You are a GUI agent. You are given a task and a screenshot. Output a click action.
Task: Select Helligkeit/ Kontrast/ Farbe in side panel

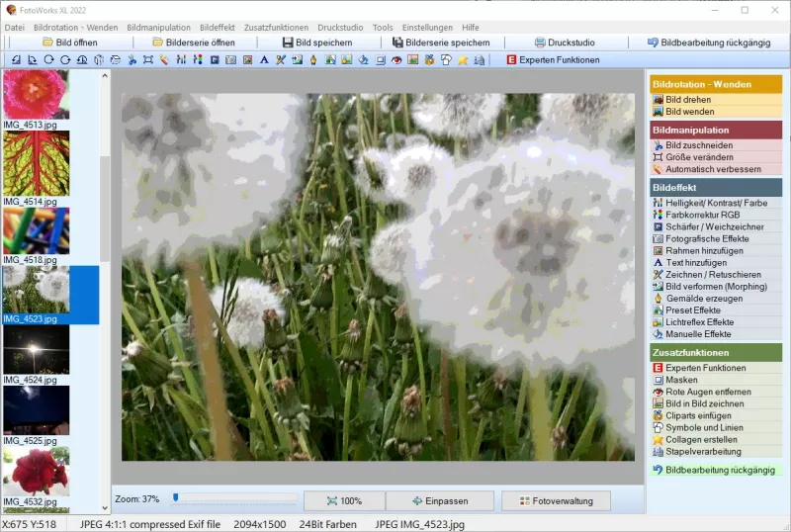(715, 203)
